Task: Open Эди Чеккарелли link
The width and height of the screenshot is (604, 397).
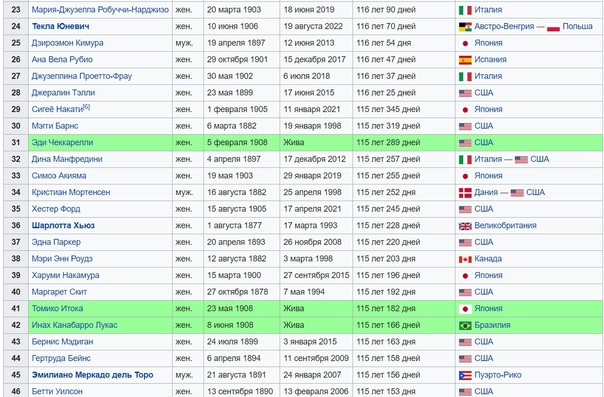Action: (62, 142)
